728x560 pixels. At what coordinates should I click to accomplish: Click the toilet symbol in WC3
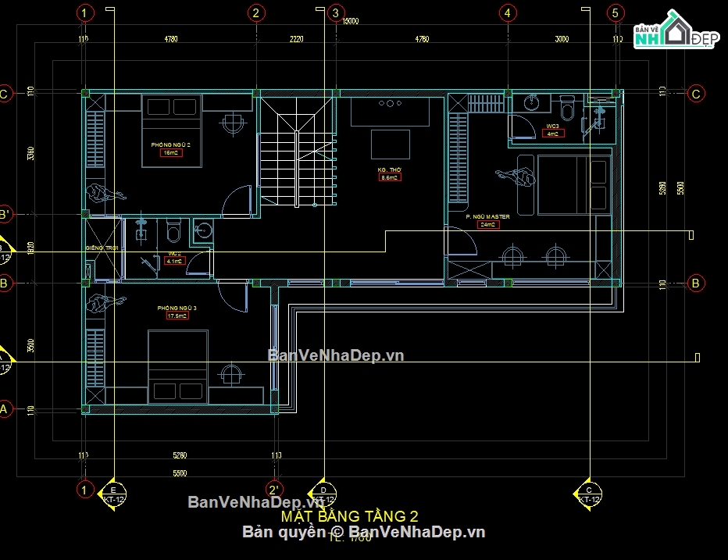point(567,107)
